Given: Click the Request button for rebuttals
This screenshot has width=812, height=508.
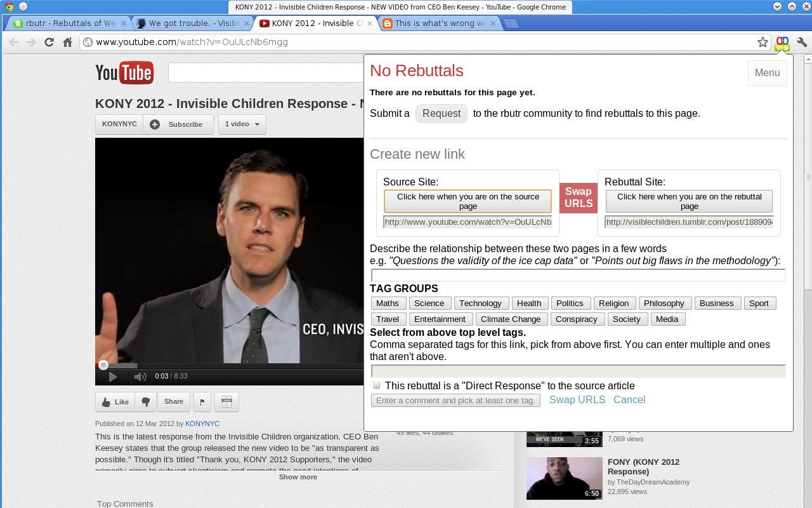Looking at the screenshot, I should [x=442, y=114].
